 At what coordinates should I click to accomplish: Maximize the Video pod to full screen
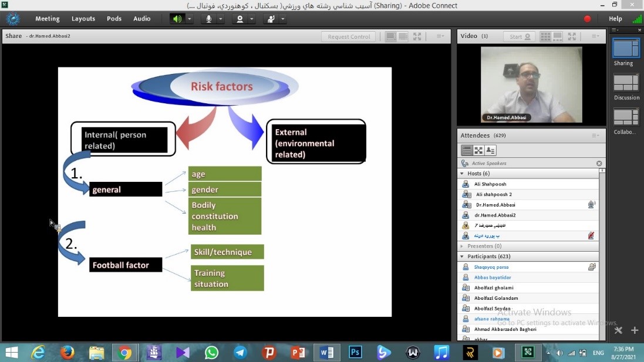(572, 36)
